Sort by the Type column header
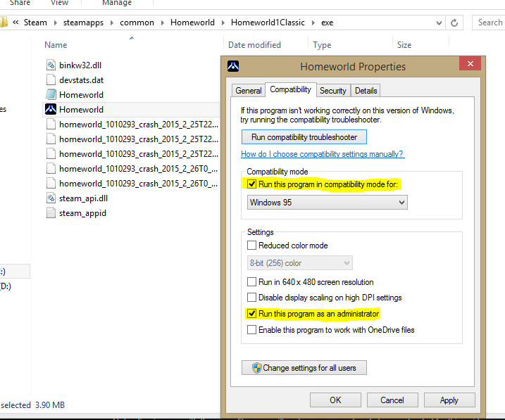Viewport: 505px width, 420px height. pos(322,45)
